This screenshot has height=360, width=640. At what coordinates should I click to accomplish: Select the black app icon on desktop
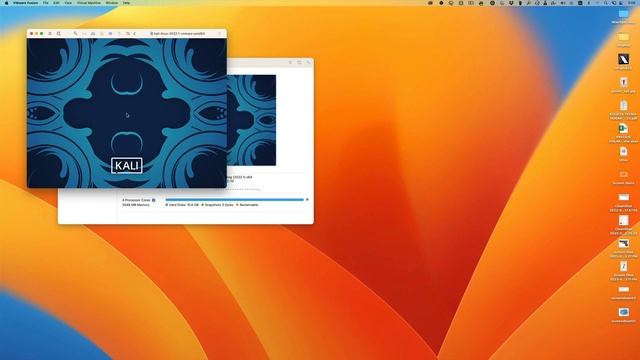pyautogui.click(x=623, y=59)
